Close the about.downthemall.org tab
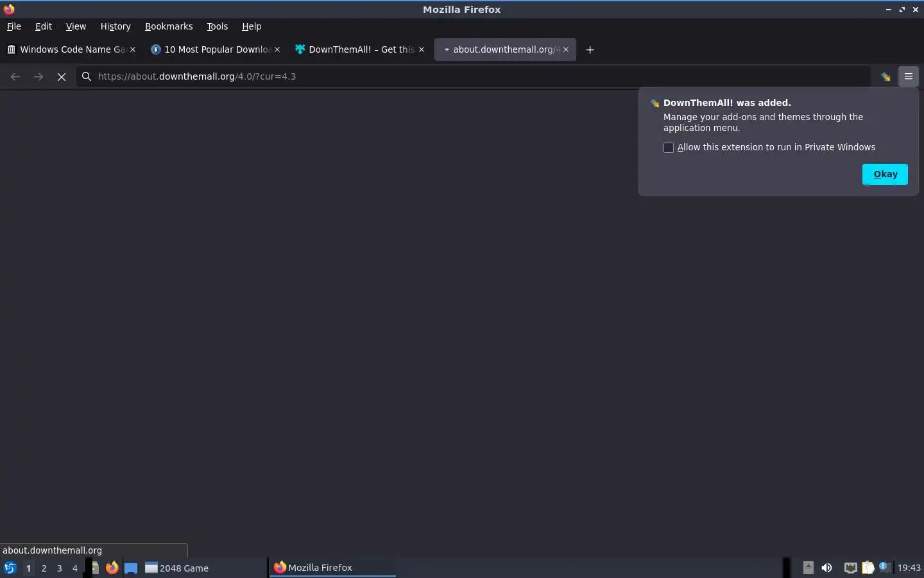Image resolution: width=924 pixels, height=578 pixels. (566, 49)
